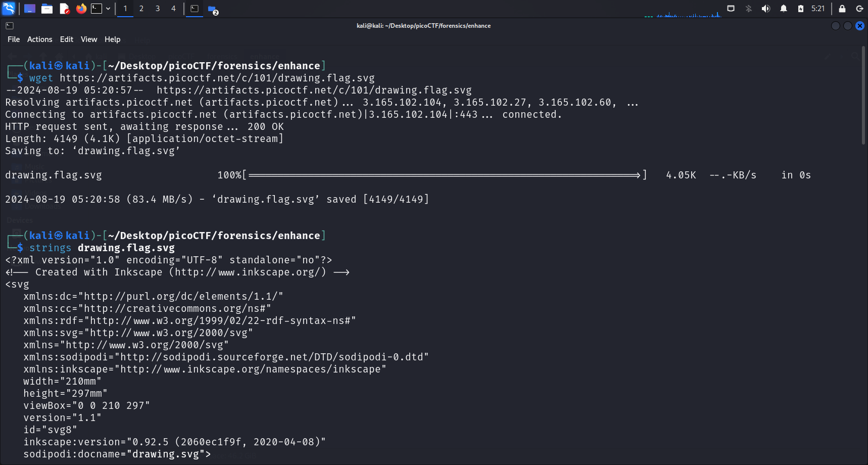868x465 pixels.
Task: Open the notifications bell icon
Action: 784,9
